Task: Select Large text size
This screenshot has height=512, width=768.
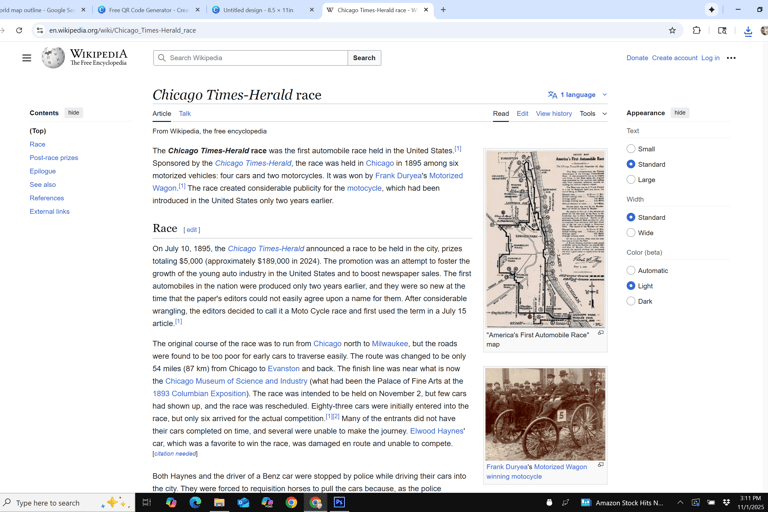Action: click(631, 179)
